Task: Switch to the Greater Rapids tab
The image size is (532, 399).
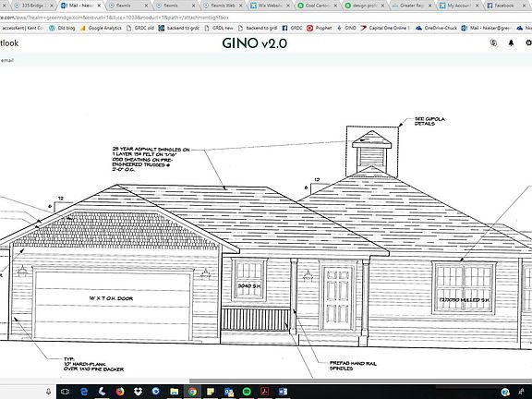Action: pos(412,6)
